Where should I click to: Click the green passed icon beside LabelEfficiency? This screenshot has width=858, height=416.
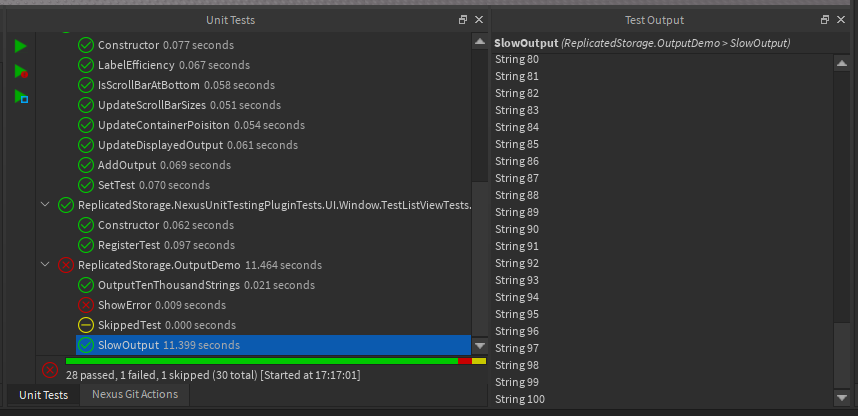(86, 65)
